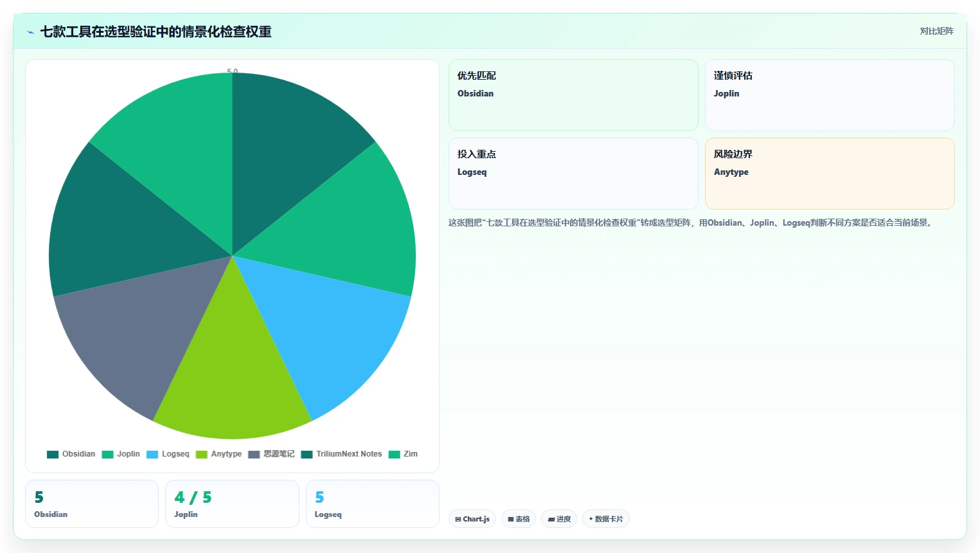Toggle Logseq legend color box
This screenshot has width=980, height=553.
[x=152, y=454]
